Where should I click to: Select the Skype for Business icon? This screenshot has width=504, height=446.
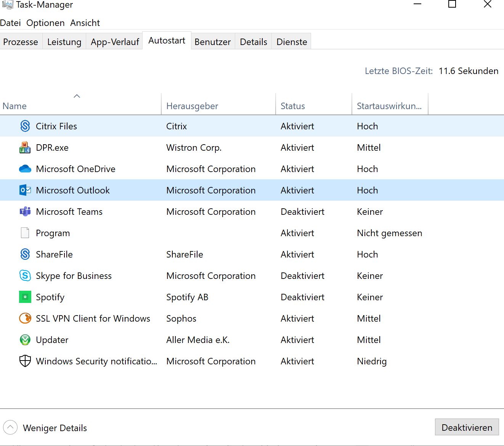[25, 275]
